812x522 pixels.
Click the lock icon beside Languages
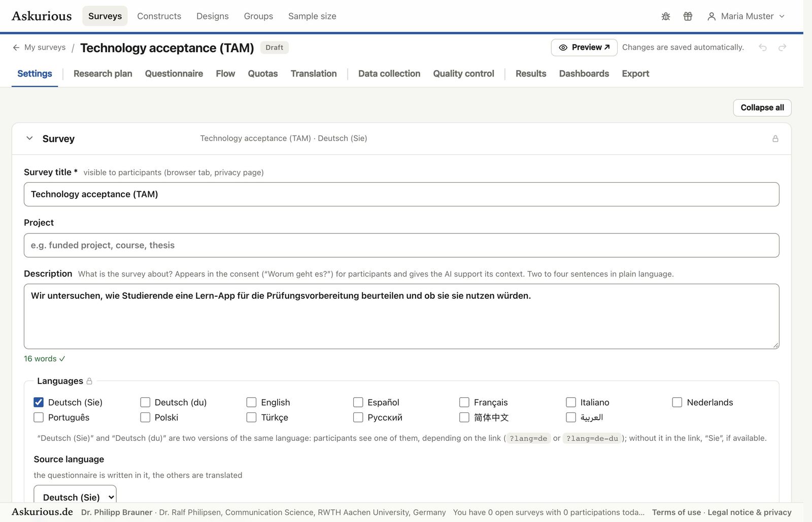[x=89, y=381]
